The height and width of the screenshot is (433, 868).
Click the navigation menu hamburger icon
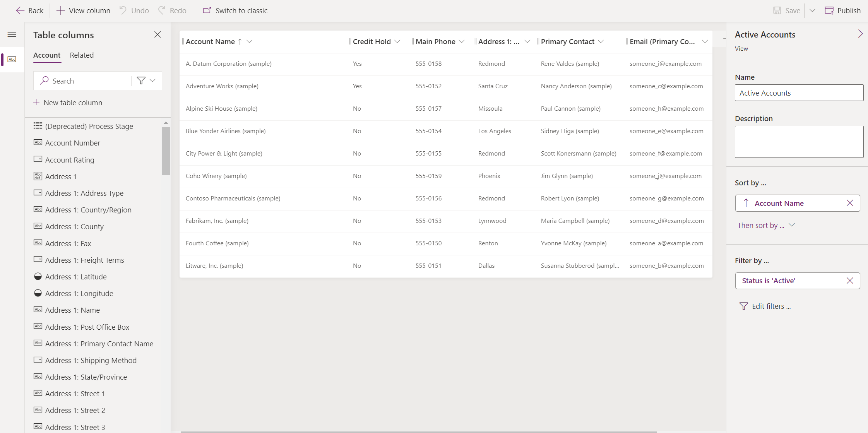tap(12, 35)
